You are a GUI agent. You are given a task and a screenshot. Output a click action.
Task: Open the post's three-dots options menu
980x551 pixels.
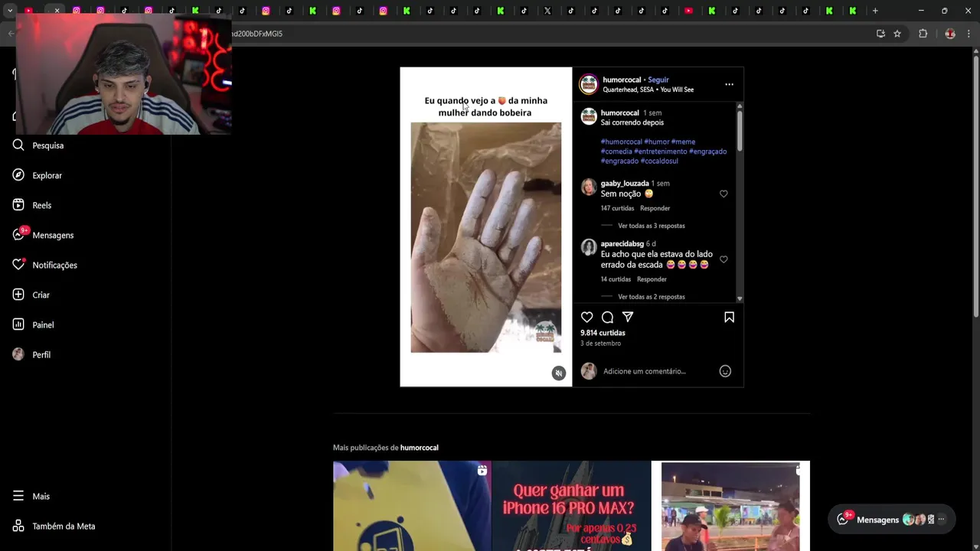[729, 84]
